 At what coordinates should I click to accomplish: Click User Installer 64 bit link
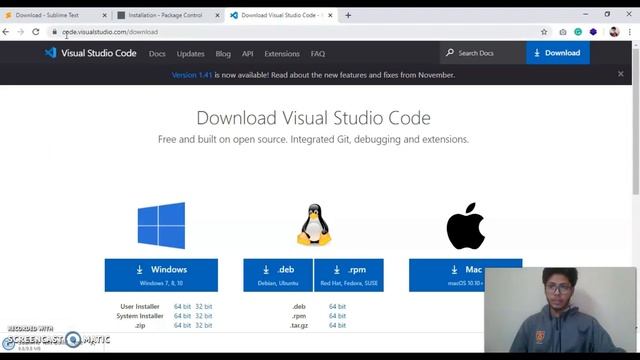tap(182, 306)
